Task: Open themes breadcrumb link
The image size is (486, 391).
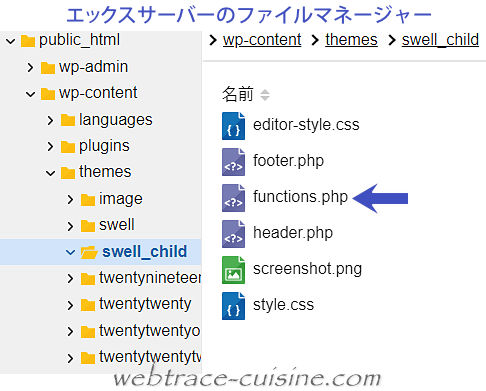Action: coord(351,40)
